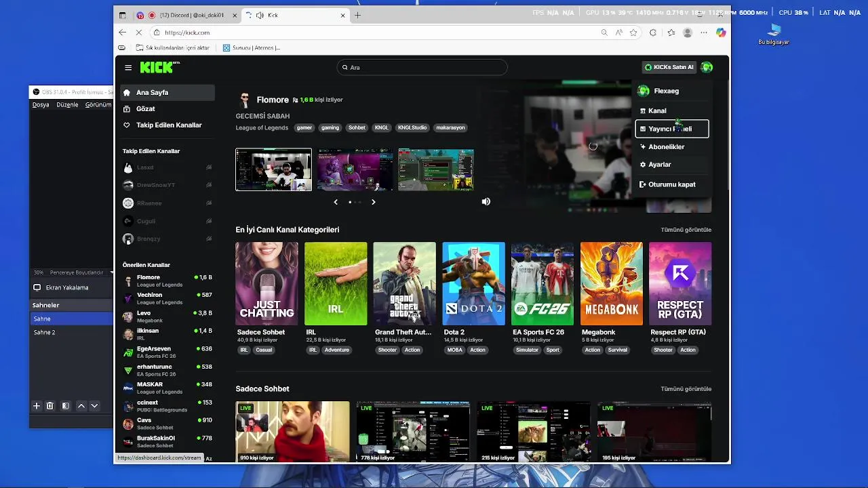Viewport: 868px width, 488px height.
Task: Open the Respect RP (GTA) category card
Action: [x=680, y=283]
